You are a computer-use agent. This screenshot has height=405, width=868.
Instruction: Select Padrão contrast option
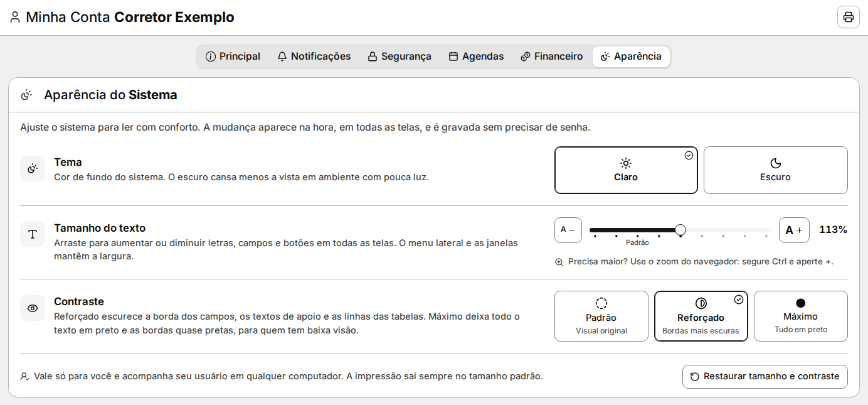click(x=601, y=316)
